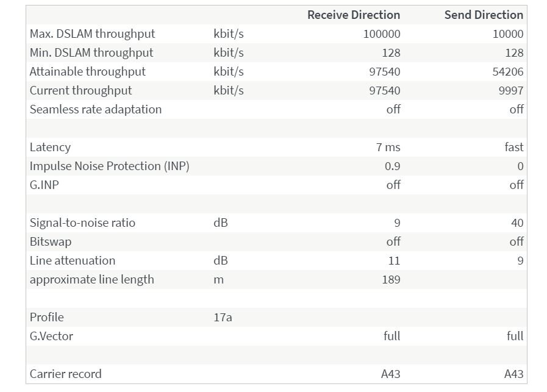Select the approximate line length value 189
Viewport: 547px width, 392px height.
(x=391, y=280)
